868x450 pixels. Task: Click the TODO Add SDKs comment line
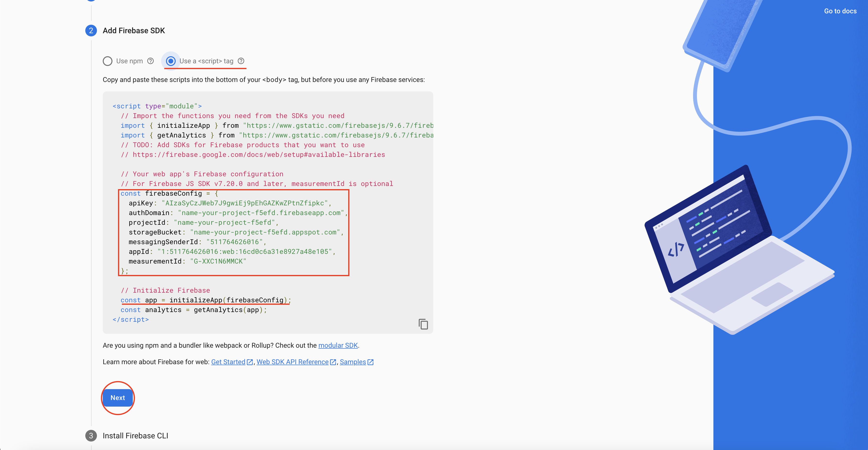243,145
